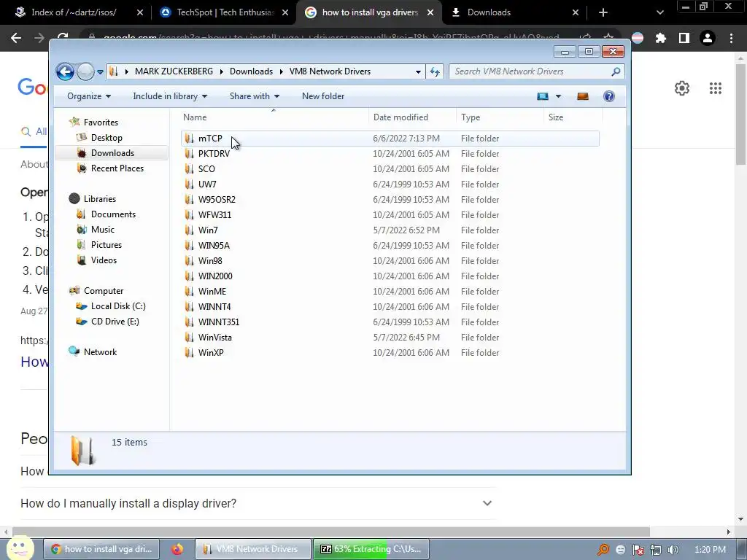Select the WinVista folder name
The image size is (747, 560).
pyautogui.click(x=215, y=337)
